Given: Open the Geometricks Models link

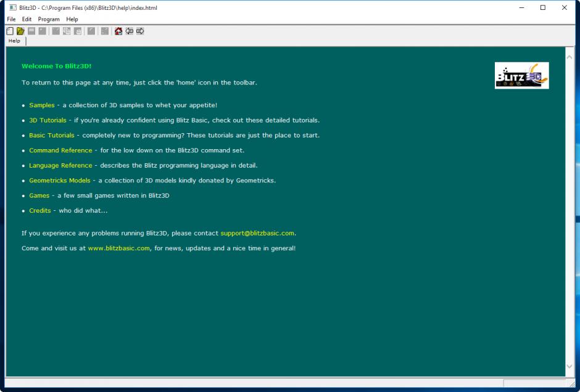Looking at the screenshot, I should 60,181.
